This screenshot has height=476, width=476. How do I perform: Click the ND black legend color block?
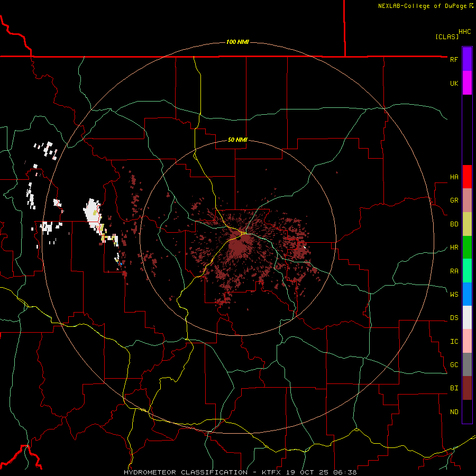(x=467, y=411)
